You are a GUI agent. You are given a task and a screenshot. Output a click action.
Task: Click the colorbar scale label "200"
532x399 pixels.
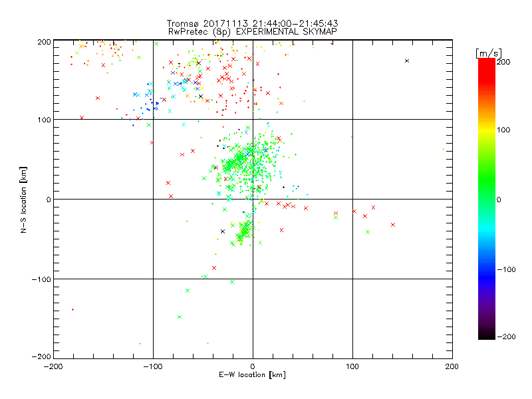pos(503,62)
